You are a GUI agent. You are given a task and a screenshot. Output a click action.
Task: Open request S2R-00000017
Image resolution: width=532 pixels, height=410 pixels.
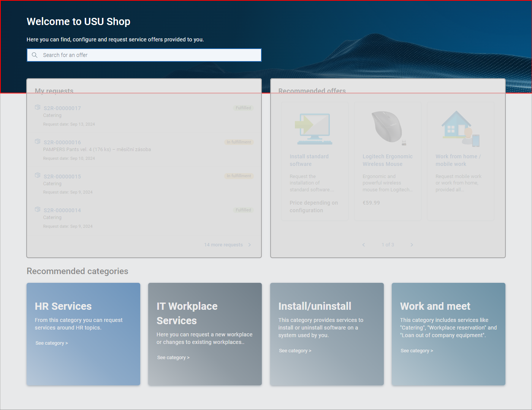[x=62, y=108]
